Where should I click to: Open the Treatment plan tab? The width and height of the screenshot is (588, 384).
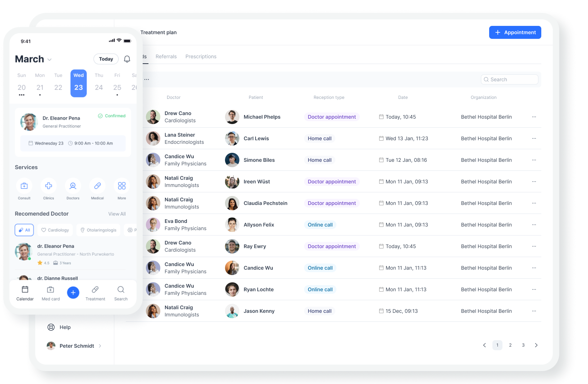[159, 32]
